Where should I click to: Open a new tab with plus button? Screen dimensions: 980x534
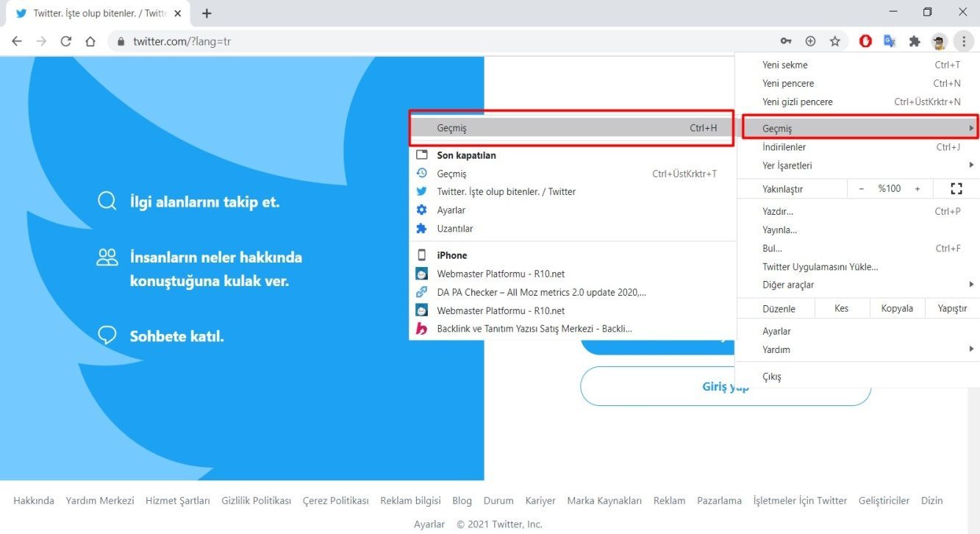coord(207,13)
